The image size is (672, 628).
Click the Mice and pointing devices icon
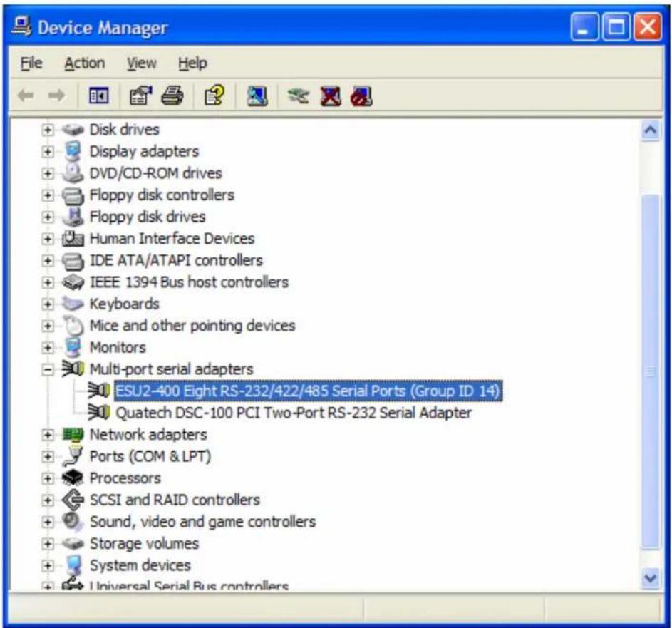(x=73, y=325)
